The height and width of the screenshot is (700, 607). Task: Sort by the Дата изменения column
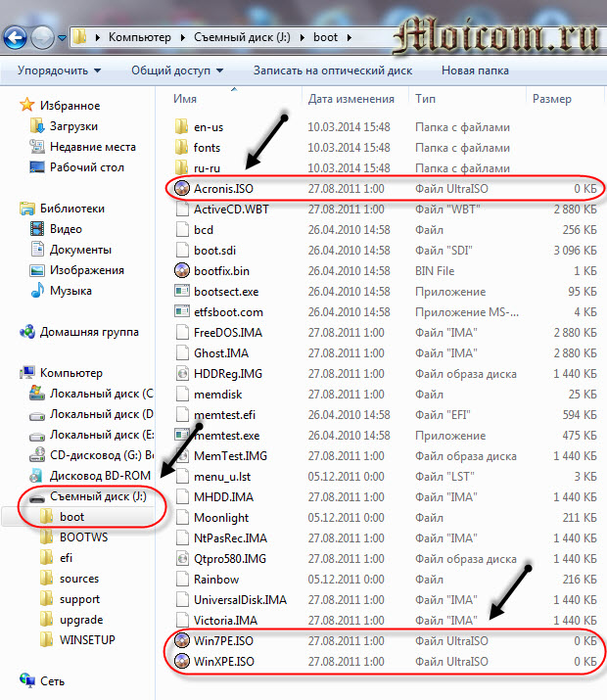(350, 99)
